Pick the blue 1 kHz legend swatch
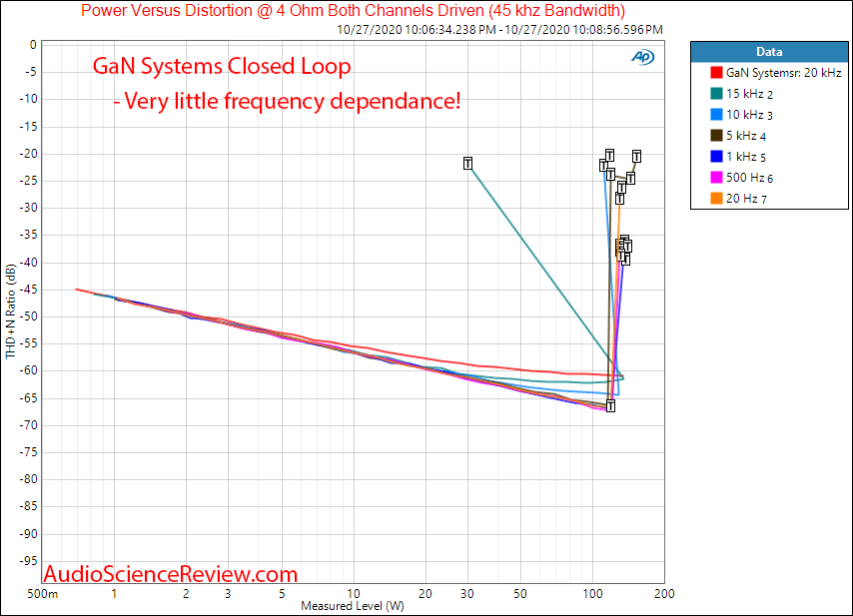Image resolution: width=853 pixels, height=616 pixels. click(x=716, y=157)
